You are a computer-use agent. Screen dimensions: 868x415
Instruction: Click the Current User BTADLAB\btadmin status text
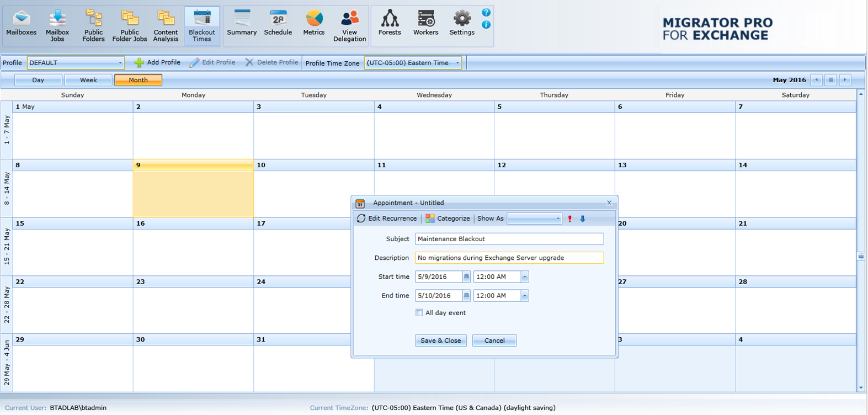coord(56,408)
